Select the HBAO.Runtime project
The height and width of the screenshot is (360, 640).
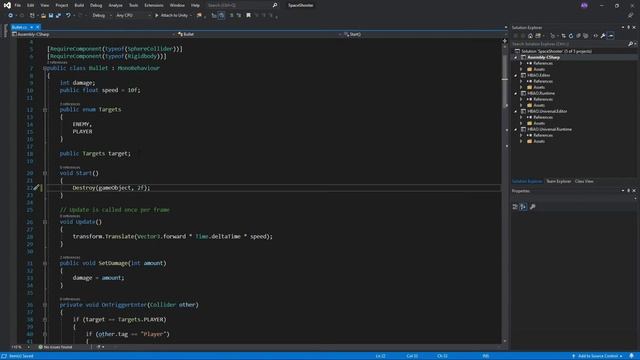coord(541,93)
